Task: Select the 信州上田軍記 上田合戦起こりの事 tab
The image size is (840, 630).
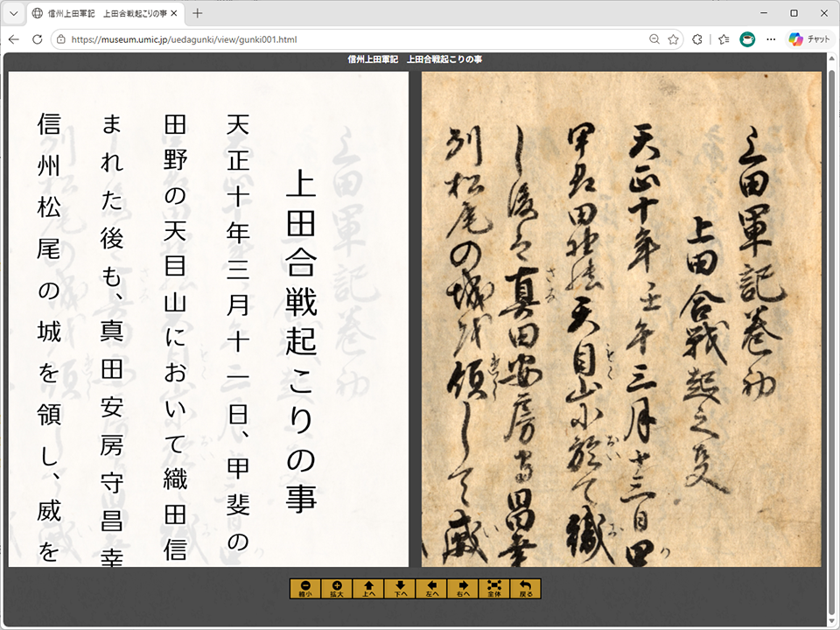Action: (106, 13)
